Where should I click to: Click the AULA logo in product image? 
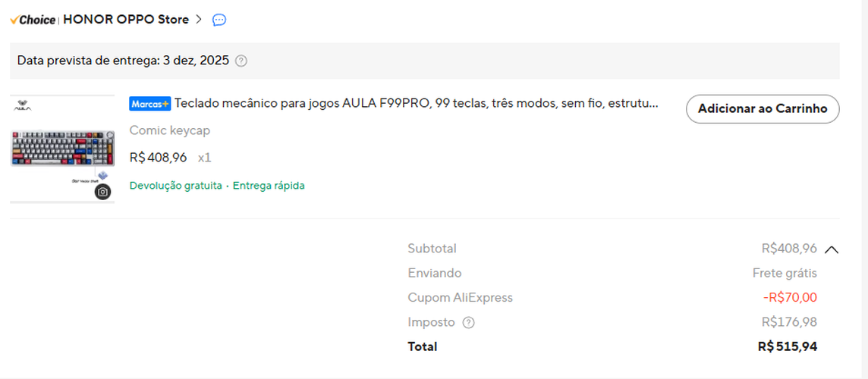click(x=23, y=108)
